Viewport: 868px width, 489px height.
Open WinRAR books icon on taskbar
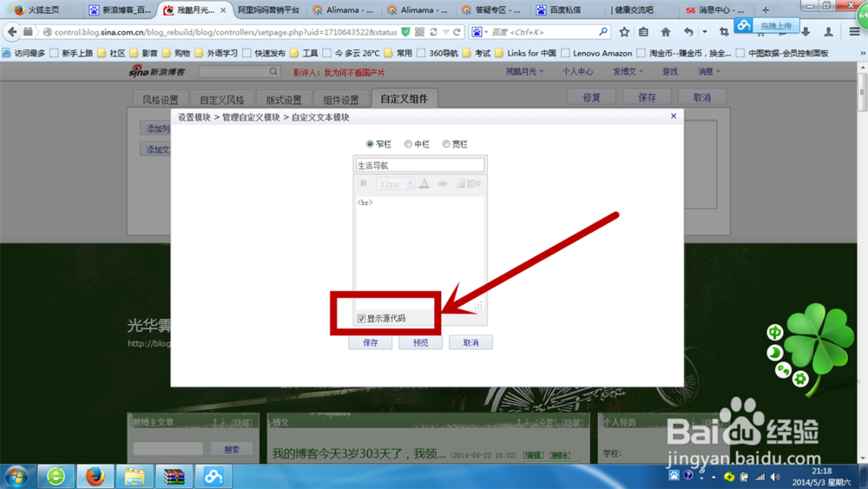point(174,476)
